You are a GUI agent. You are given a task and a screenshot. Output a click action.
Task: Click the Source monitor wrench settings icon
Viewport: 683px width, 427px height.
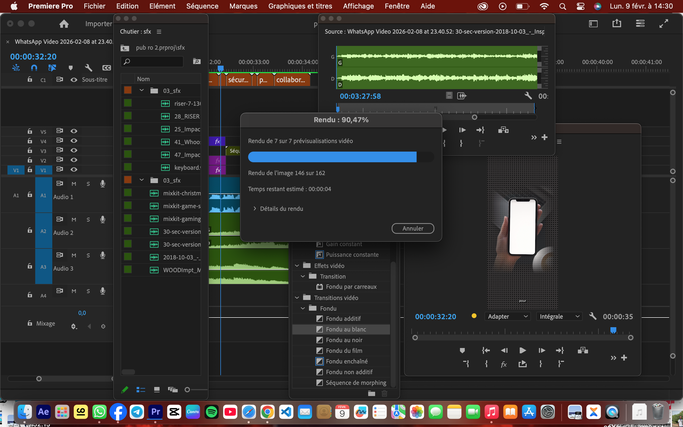point(527,96)
